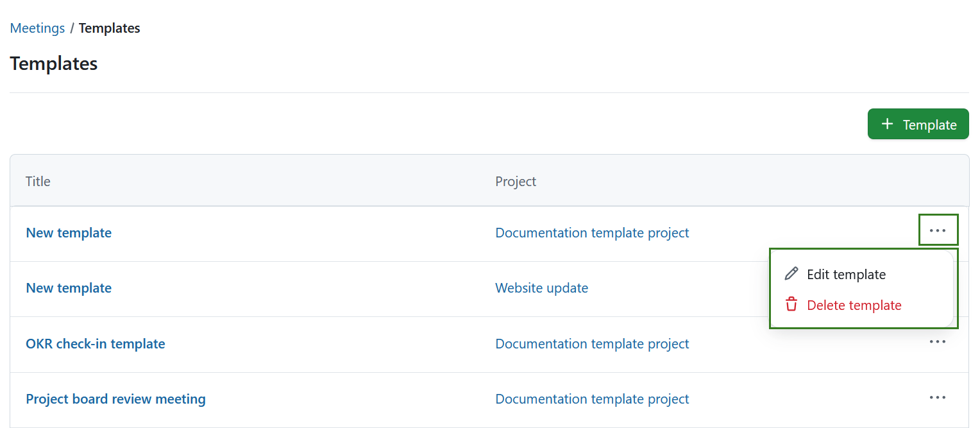
Task: Visit Documentation template project from the first row
Action: point(591,232)
